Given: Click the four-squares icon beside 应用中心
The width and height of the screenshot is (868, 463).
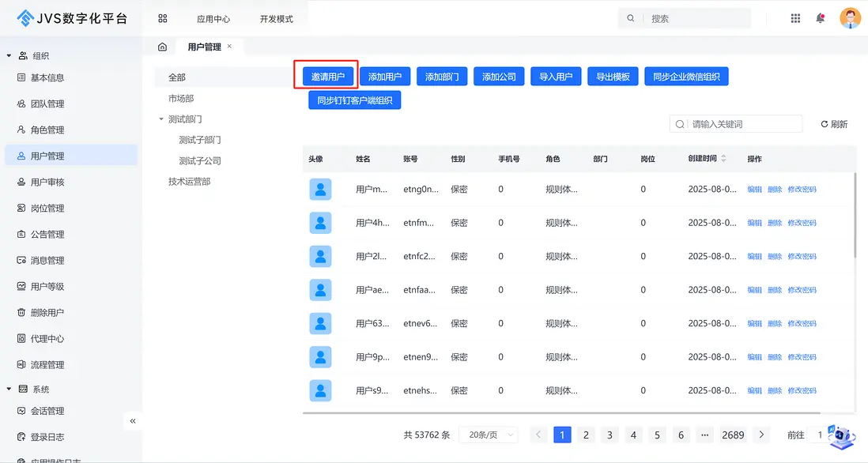Looking at the screenshot, I should point(162,18).
